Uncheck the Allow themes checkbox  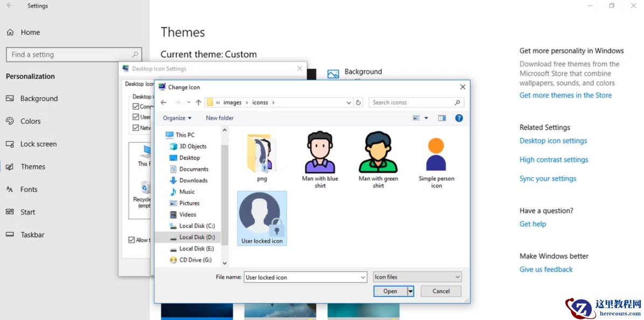tap(131, 240)
